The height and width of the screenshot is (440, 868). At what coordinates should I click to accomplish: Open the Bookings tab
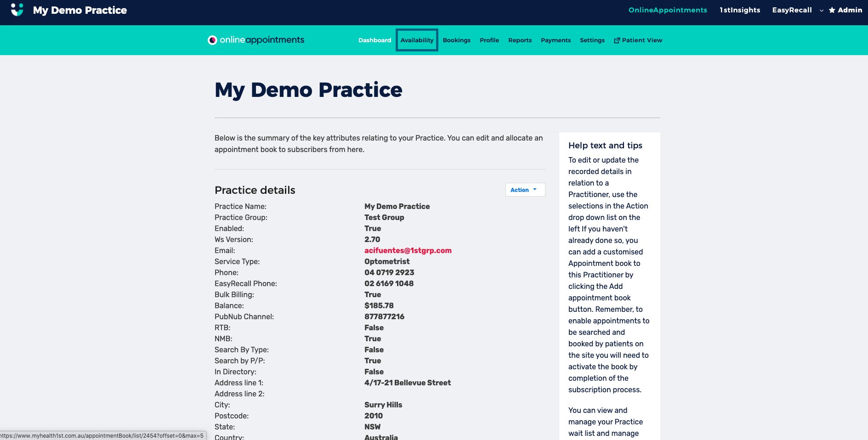[x=456, y=40]
